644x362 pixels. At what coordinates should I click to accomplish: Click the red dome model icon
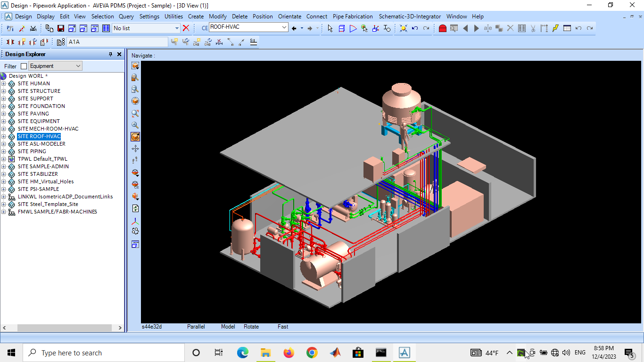coord(442,28)
